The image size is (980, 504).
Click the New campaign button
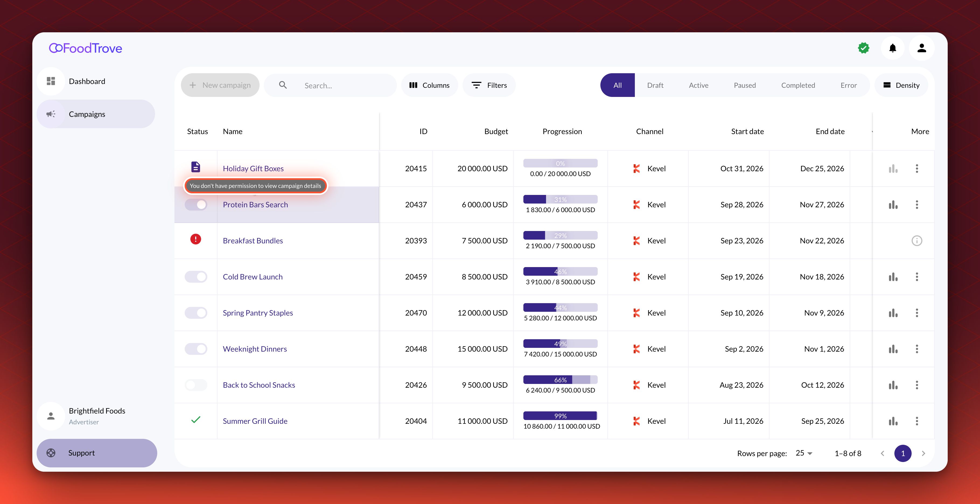coord(220,85)
